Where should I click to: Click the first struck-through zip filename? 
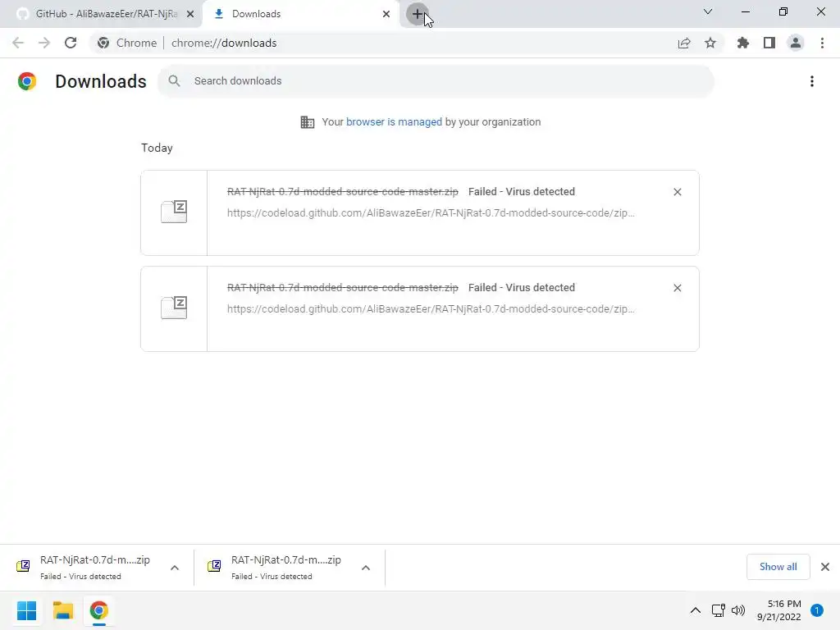(343, 192)
